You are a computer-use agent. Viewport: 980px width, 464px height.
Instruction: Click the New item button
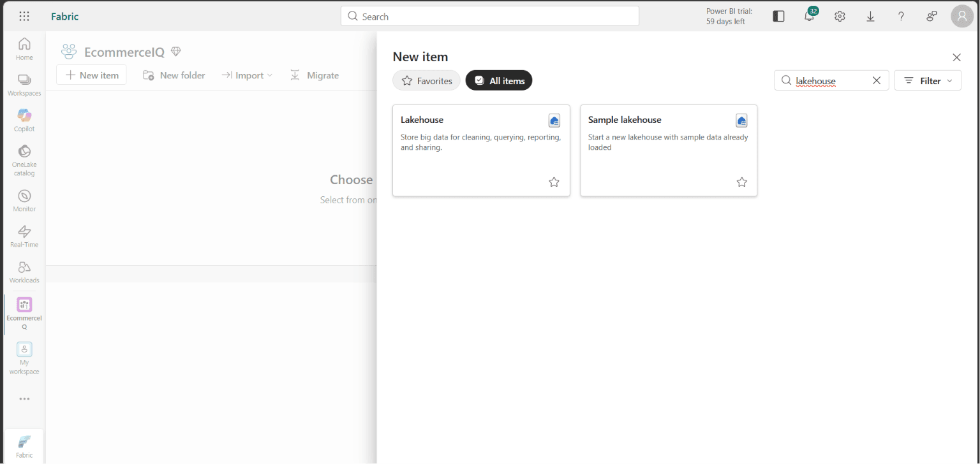[92, 75]
